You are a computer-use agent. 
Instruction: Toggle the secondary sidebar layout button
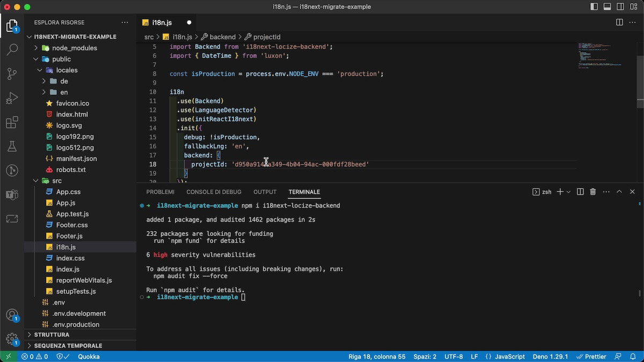pos(620,7)
